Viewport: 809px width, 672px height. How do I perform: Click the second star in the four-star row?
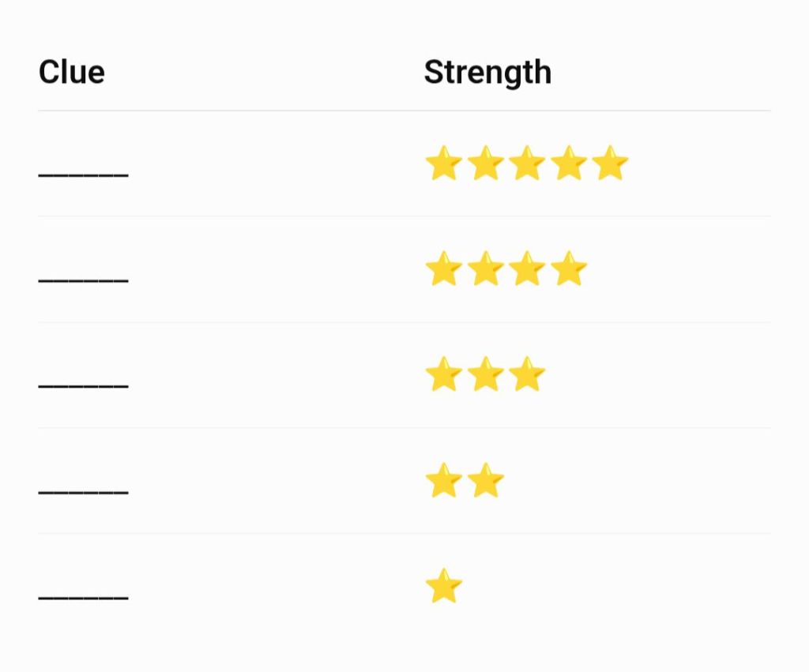click(486, 268)
